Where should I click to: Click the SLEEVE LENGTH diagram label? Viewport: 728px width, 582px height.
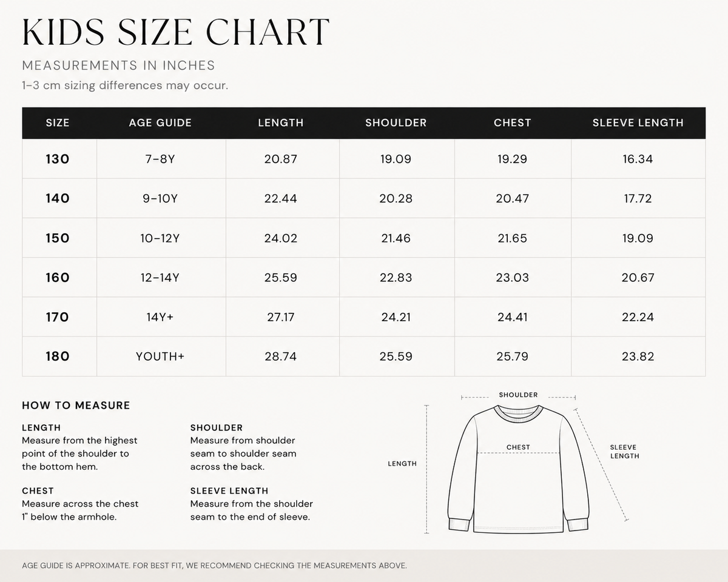point(625,452)
